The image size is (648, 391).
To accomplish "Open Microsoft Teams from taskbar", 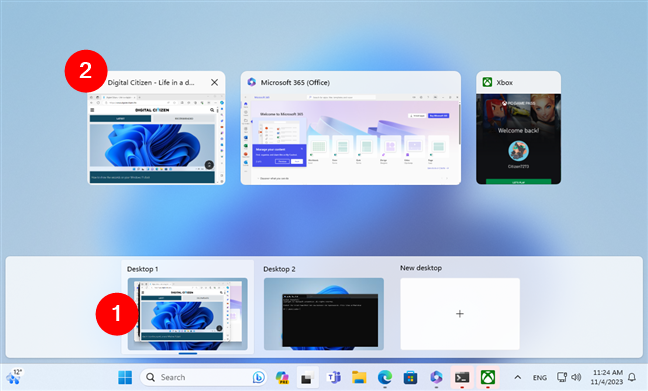I will click(334, 377).
